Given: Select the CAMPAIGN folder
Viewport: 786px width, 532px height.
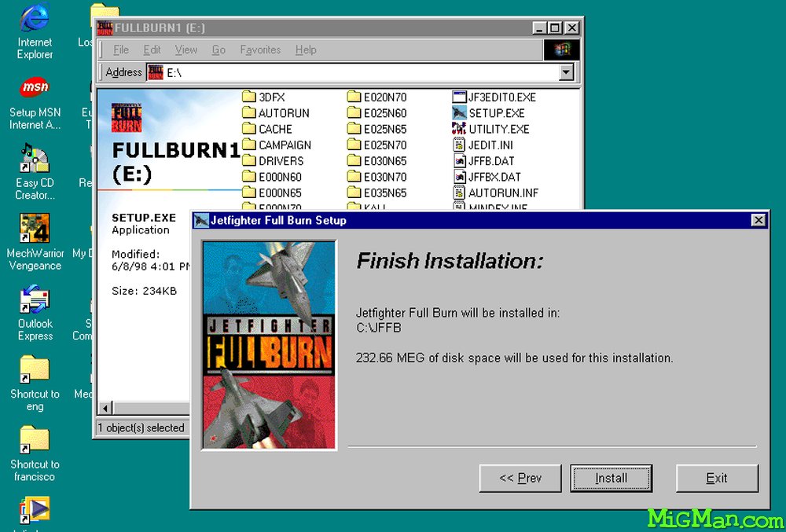Looking at the screenshot, I should 277,145.
